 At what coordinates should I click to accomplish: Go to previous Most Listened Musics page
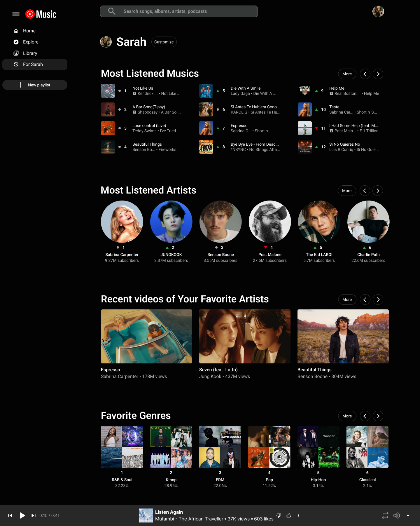coord(365,74)
